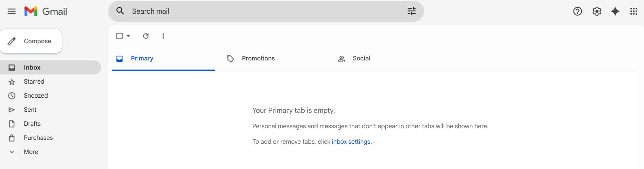Open the Starred folder
This screenshot has width=644, height=169.
[34, 82]
